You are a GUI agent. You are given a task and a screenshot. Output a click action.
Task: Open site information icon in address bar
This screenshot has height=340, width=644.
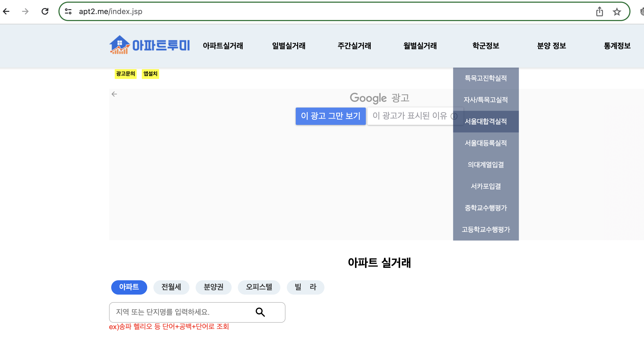pos(68,11)
